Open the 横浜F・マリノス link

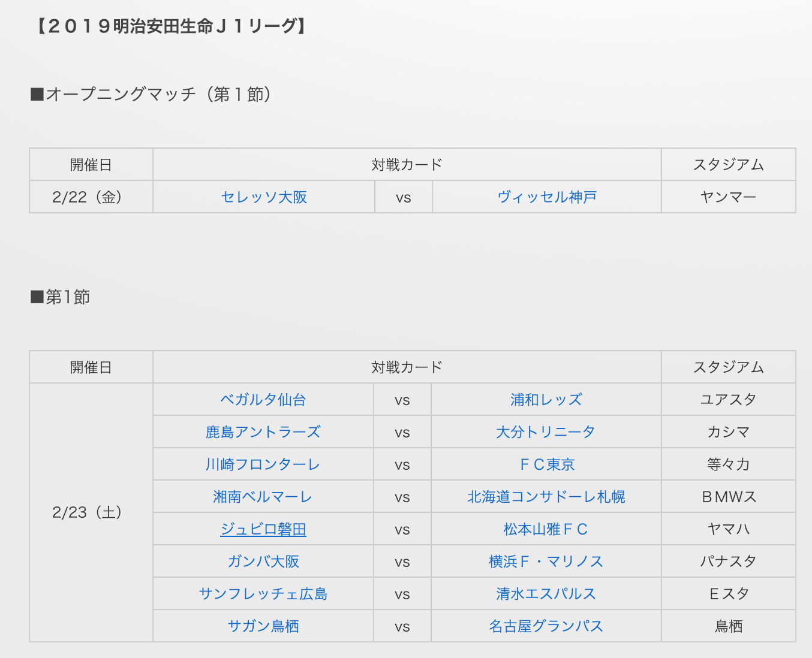pyautogui.click(x=546, y=562)
